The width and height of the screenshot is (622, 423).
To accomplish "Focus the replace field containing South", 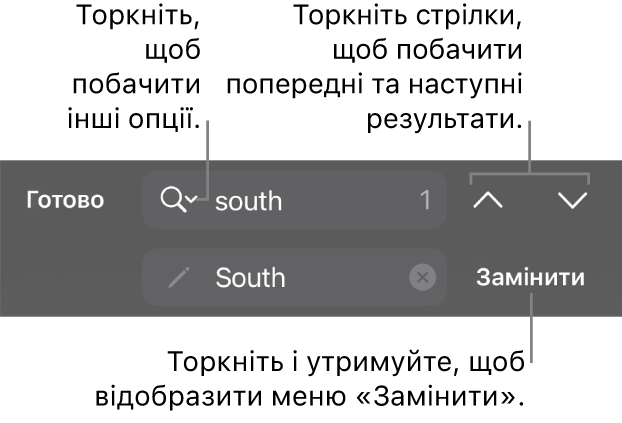I will [x=294, y=277].
